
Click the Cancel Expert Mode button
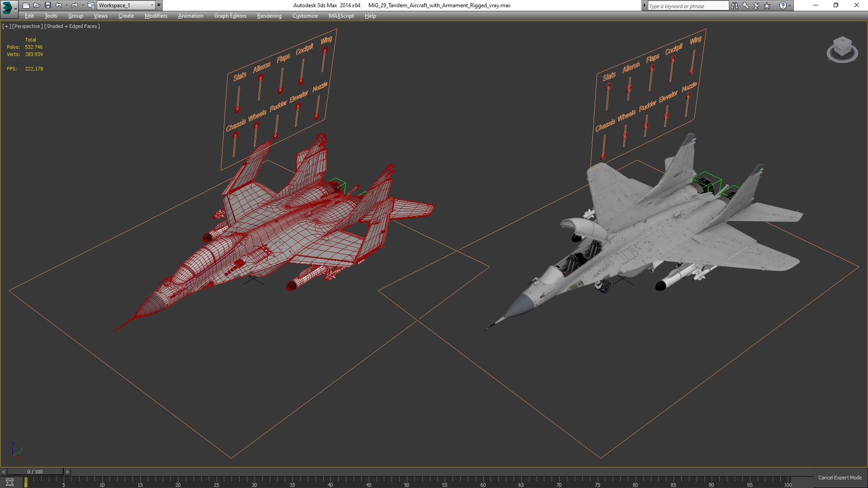[840, 478]
